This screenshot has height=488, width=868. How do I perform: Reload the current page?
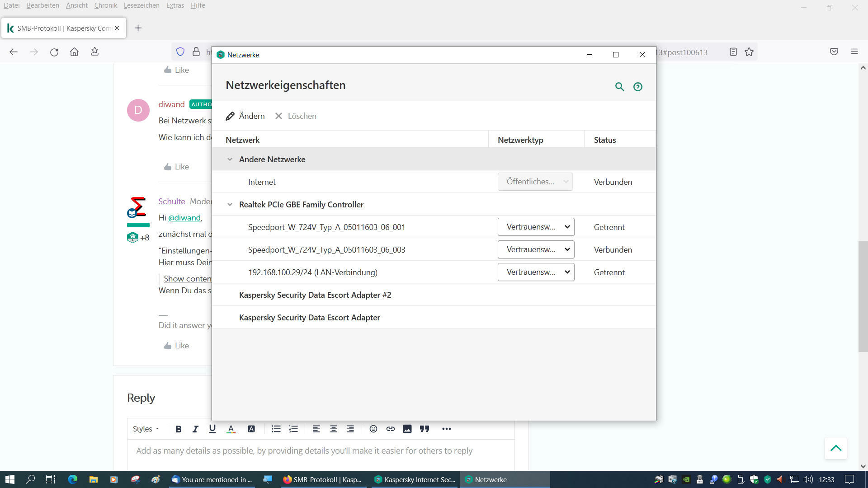(x=54, y=52)
